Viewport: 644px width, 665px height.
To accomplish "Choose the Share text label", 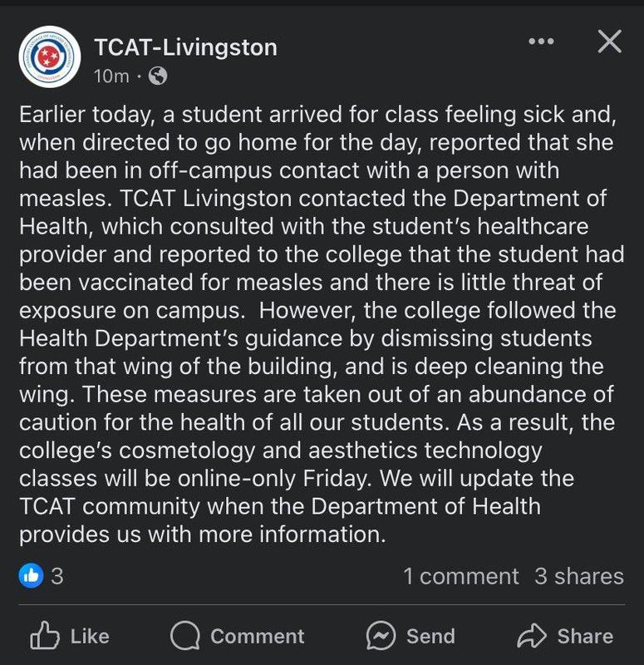I will (x=585, y=637).
